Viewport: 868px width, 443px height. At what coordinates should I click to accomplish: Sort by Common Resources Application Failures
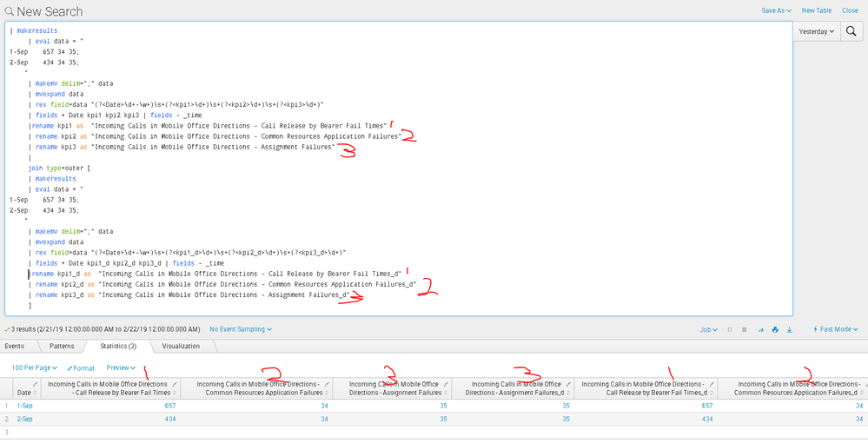click(327, 392)
